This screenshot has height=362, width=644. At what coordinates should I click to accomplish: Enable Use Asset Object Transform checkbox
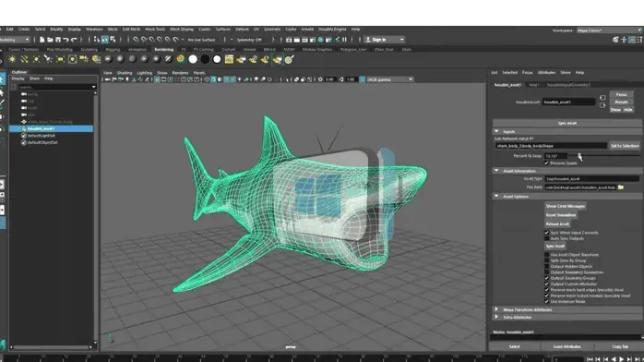tap(546, 255)
